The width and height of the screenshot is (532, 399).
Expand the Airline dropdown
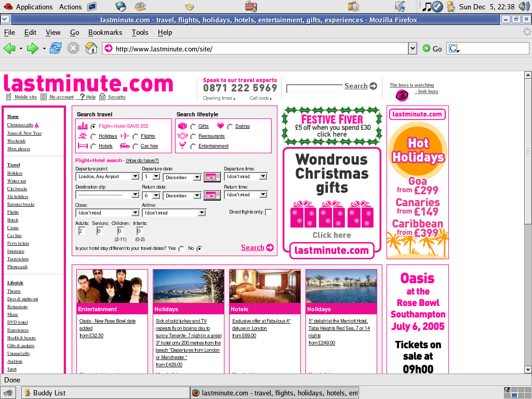click(x=174, y=212)
